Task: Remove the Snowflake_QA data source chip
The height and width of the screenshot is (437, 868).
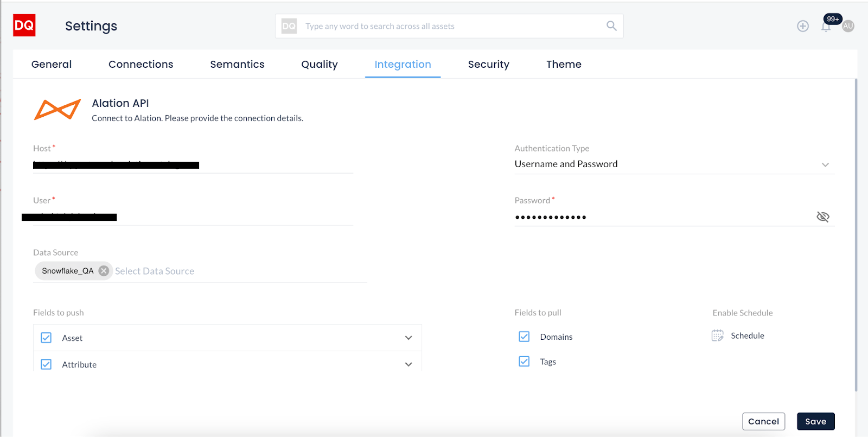Action: [104, 271]
